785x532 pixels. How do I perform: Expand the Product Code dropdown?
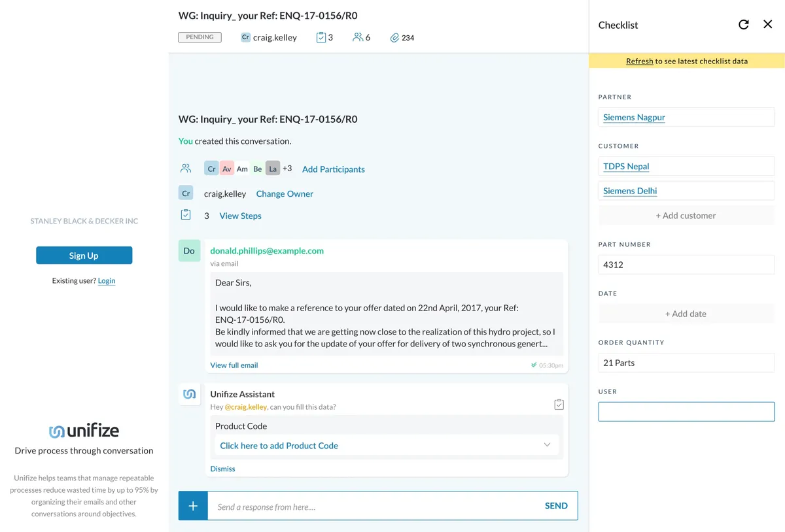tap(547, 445)
